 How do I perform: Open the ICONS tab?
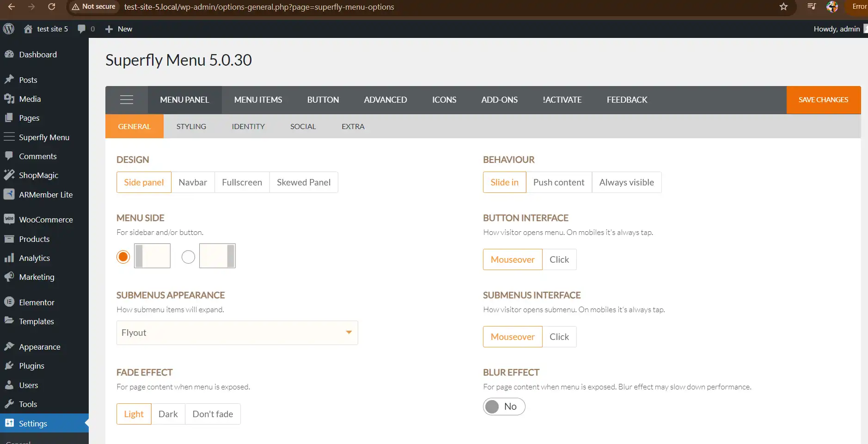(x=444, y=100)
